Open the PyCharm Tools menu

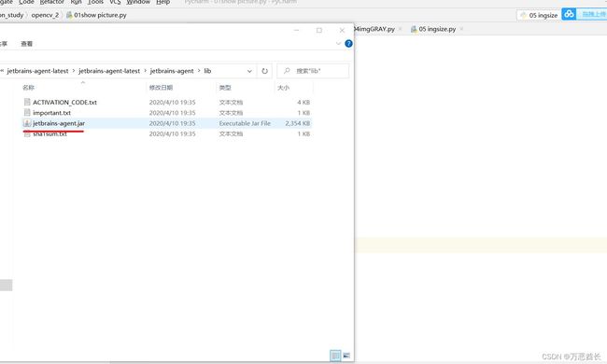pos(95,2)
